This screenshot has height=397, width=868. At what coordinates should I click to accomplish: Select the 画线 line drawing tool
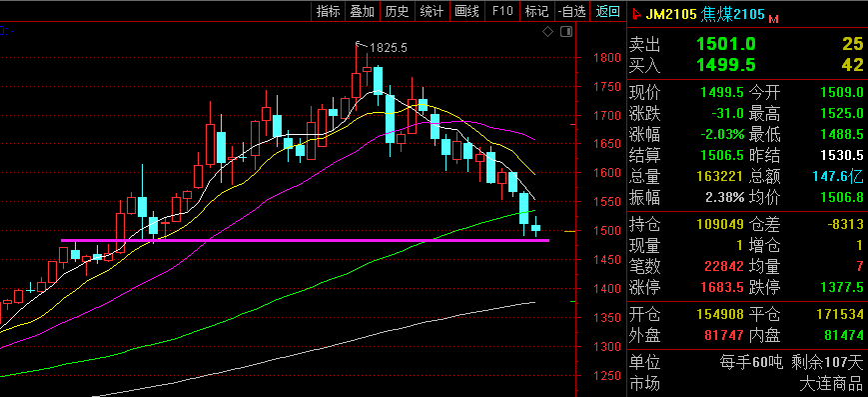point(466,11)
